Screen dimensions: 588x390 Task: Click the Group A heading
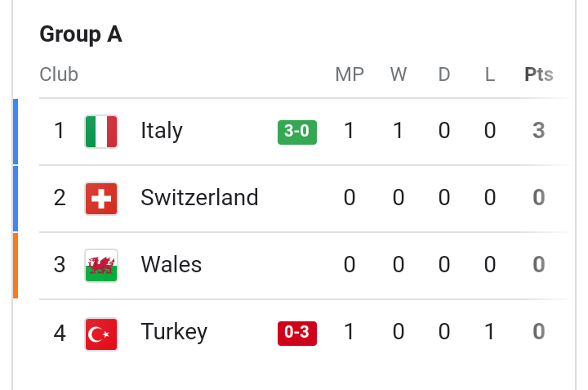point(81,34)
